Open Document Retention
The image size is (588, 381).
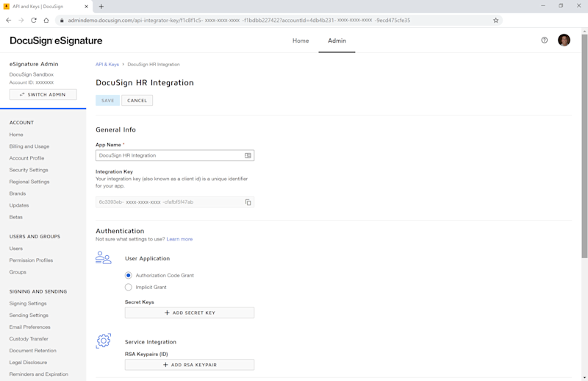click(x=32, y=351)
